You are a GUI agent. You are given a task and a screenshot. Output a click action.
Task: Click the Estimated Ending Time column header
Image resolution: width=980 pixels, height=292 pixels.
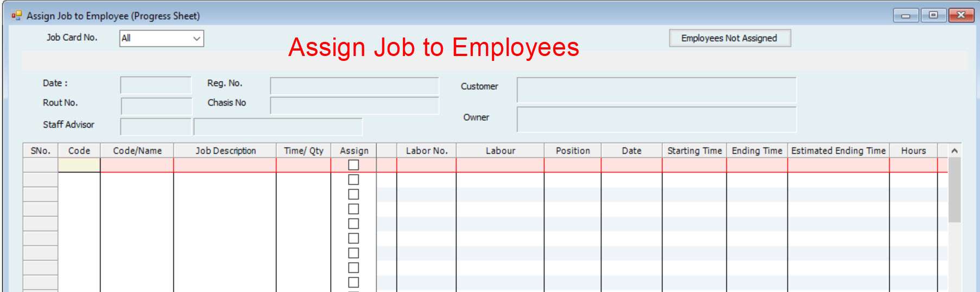838,151
